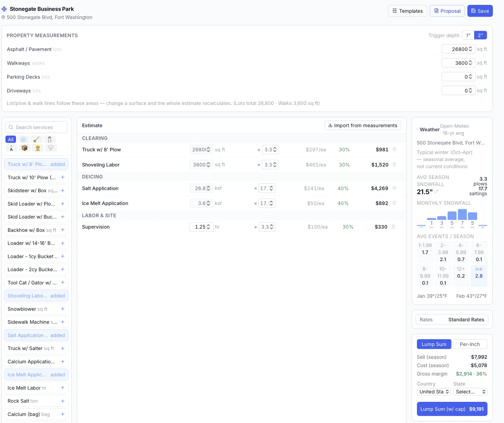Add Tool Cat / Gator service
This screenshot has width=504, height=423.
pos(62,283)
